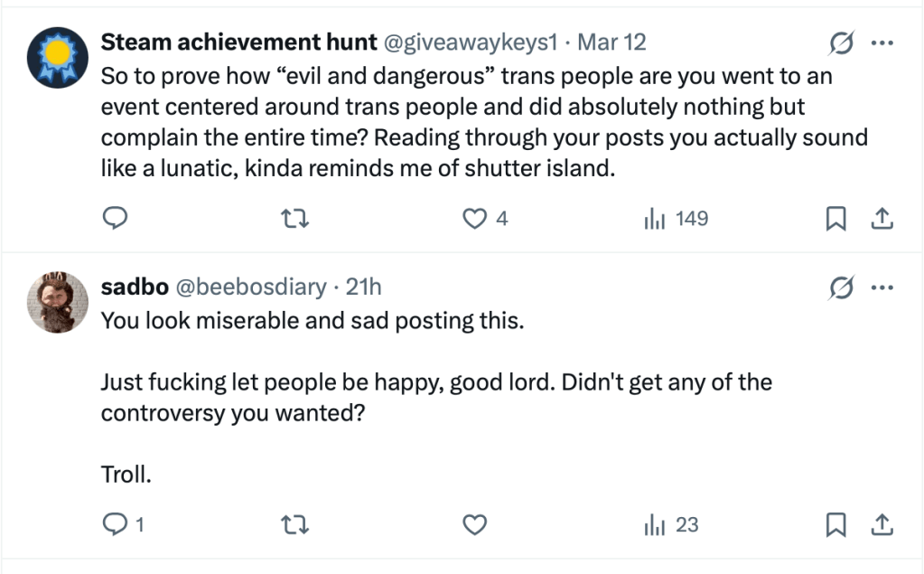Share the Steam achievement hunt post

click(x=883, y=219)
